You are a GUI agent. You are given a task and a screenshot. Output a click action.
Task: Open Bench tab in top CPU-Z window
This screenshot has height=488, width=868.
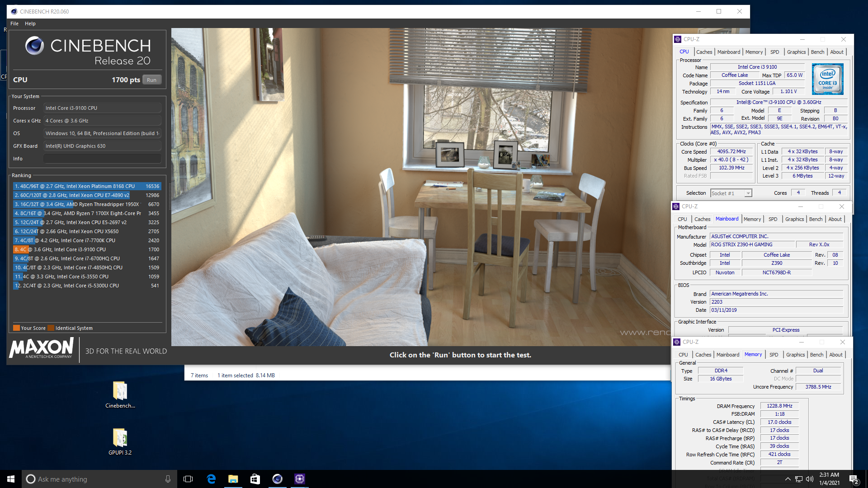817,52
